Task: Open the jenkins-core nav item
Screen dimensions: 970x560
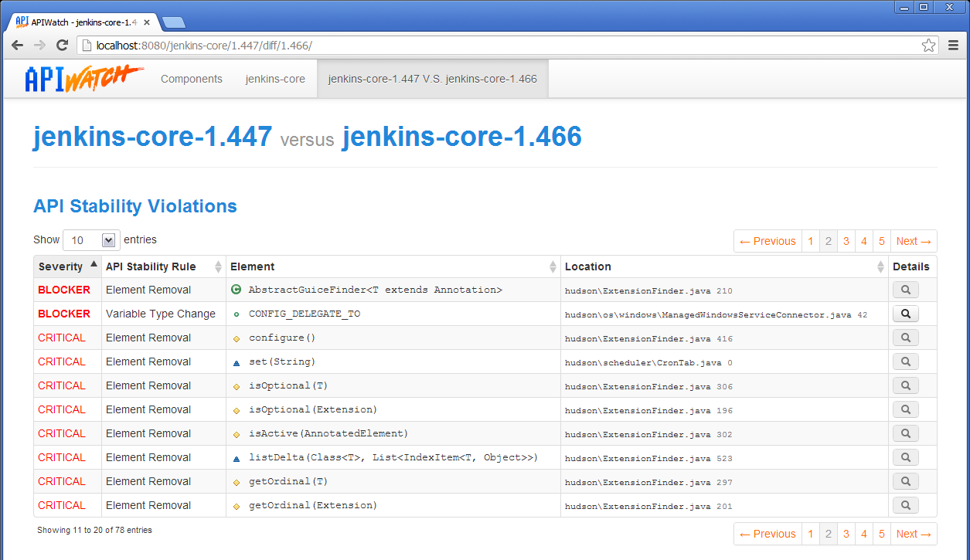Action: 275,79
